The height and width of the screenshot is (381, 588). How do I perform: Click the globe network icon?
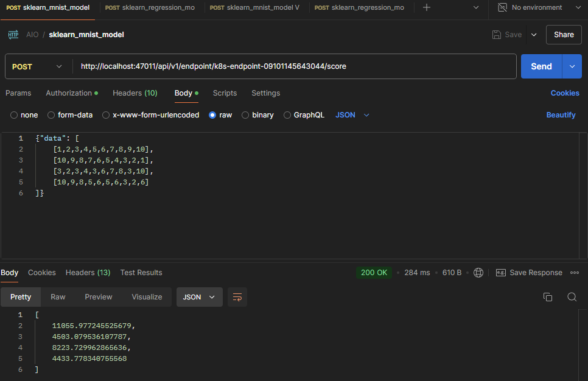(478, 273)
